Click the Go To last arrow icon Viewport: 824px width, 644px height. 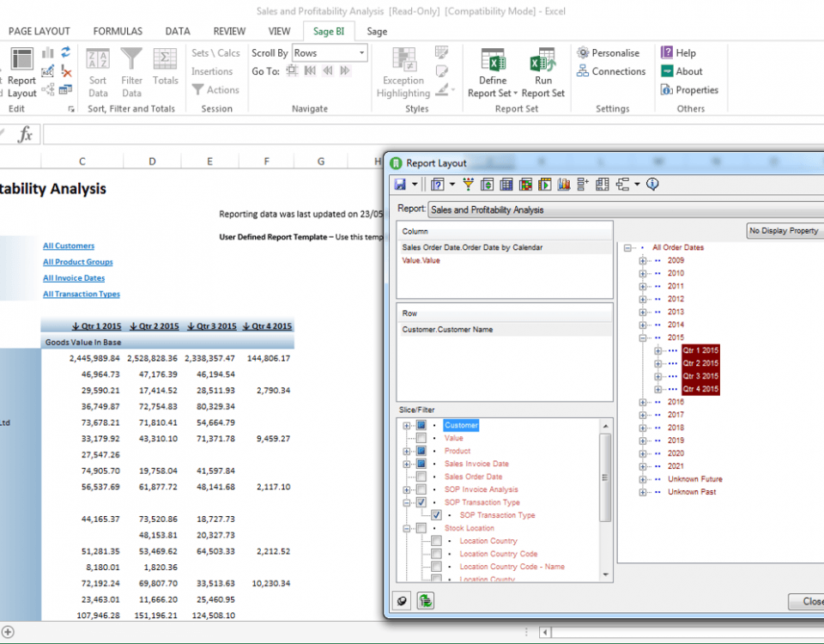tap(345, 70)
